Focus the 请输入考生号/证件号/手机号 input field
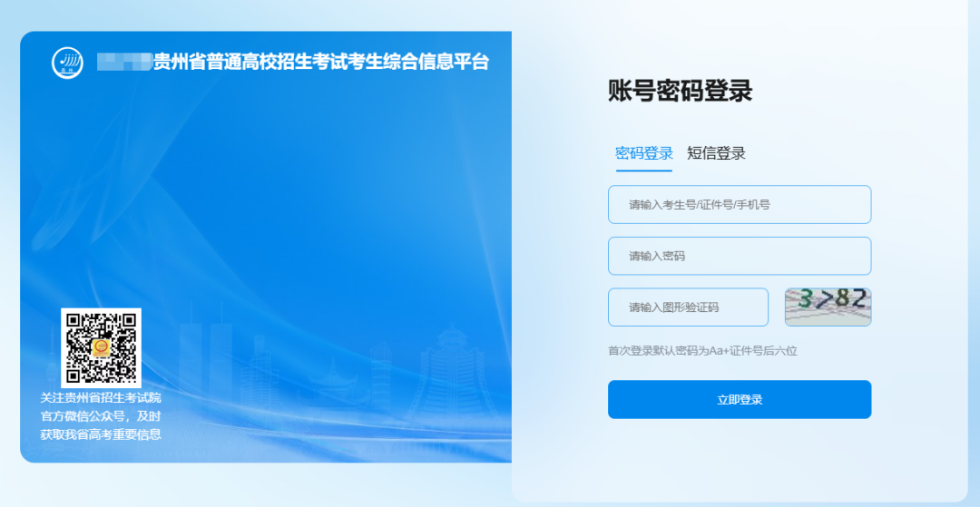This screenshot has width=980, height=507. coord(740,204)
